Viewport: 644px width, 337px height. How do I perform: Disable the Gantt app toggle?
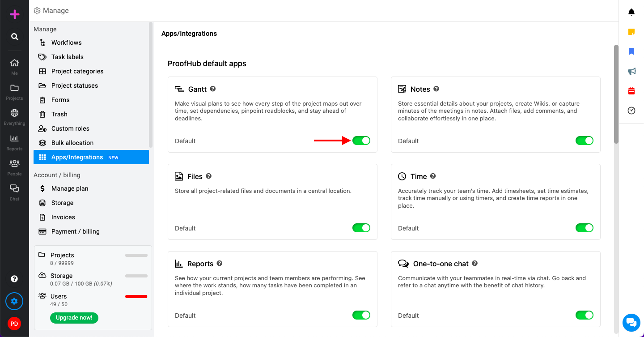point(361,141)
